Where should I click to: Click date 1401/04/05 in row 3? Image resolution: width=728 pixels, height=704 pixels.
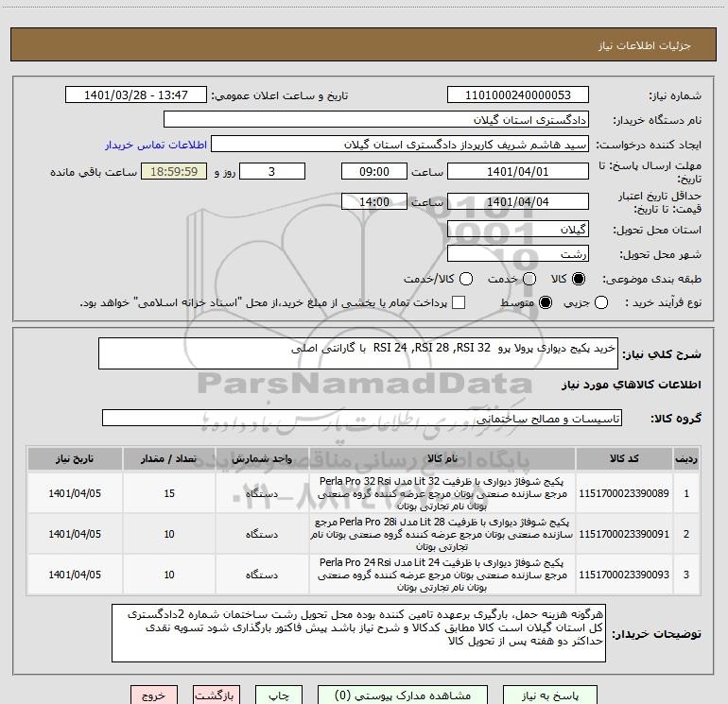tap(75, 575)
